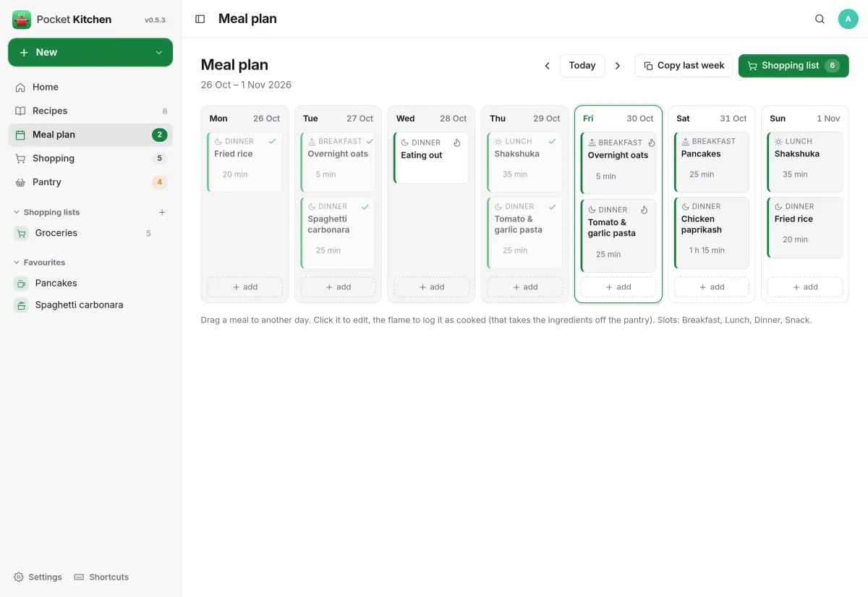Go to the next week arrow

pos(618,66)
